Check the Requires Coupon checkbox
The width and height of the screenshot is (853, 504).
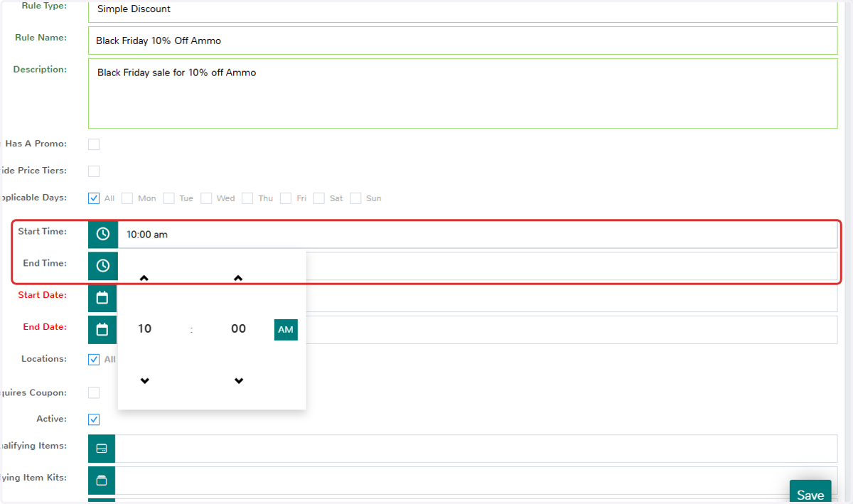click(x=94, y=392)
